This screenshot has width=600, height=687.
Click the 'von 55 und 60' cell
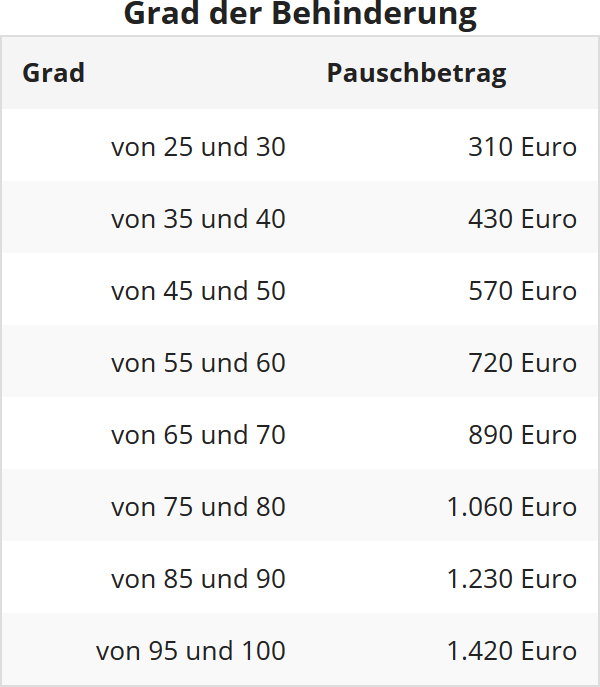(198, 363)
